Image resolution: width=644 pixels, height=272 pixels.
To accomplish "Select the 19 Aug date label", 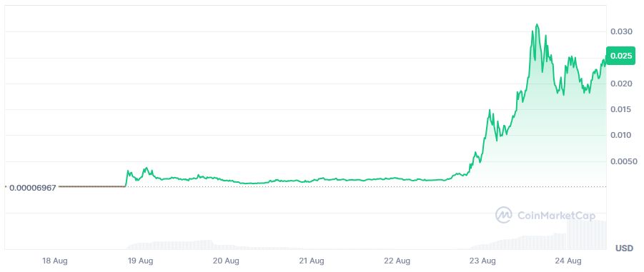I will 141,261.
